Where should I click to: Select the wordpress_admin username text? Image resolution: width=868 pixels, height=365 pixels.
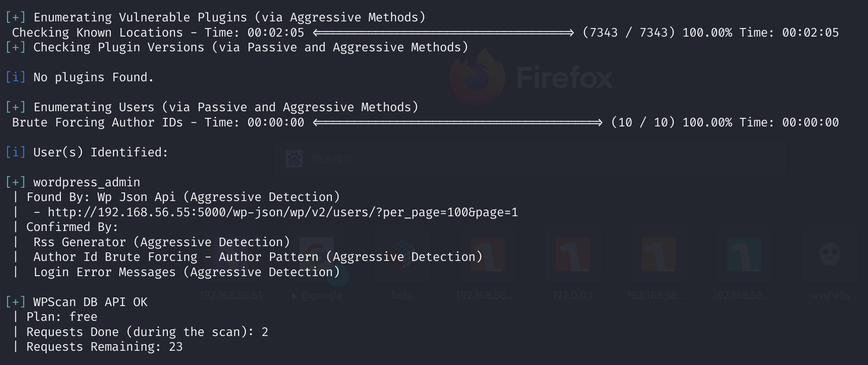coord(87,182)
